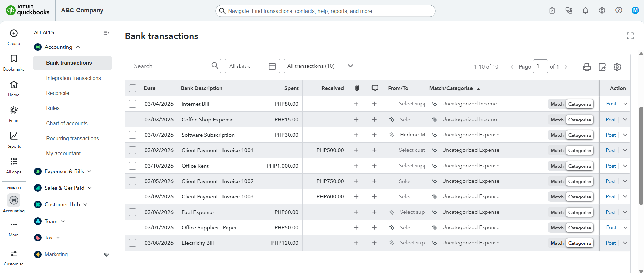Post the Software Subscription transaction
This screenshot has width=644, height=273.
point(611,135)
